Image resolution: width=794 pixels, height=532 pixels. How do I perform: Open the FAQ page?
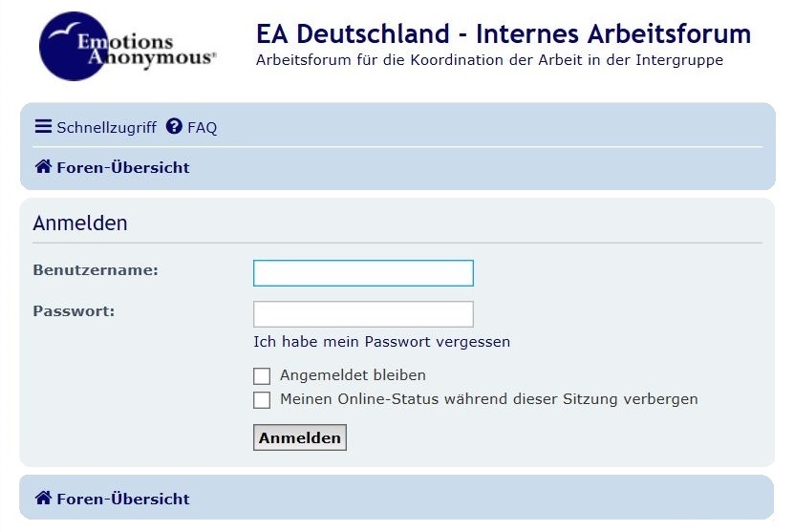click(x=202, y=127)
